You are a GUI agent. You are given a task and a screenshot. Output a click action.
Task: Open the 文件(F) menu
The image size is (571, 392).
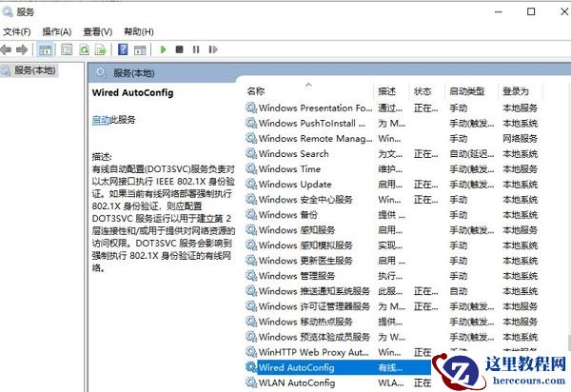pos(17,32)
